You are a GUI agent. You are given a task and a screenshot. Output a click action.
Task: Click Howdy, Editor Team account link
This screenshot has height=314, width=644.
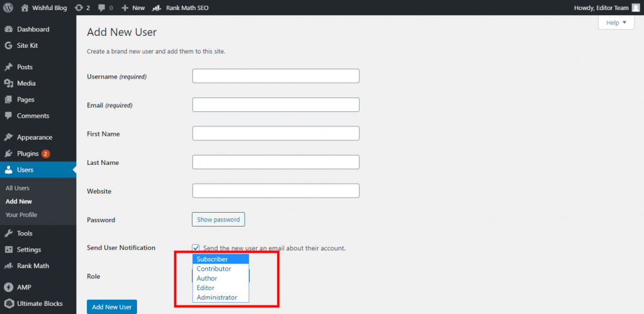(601, 8)
